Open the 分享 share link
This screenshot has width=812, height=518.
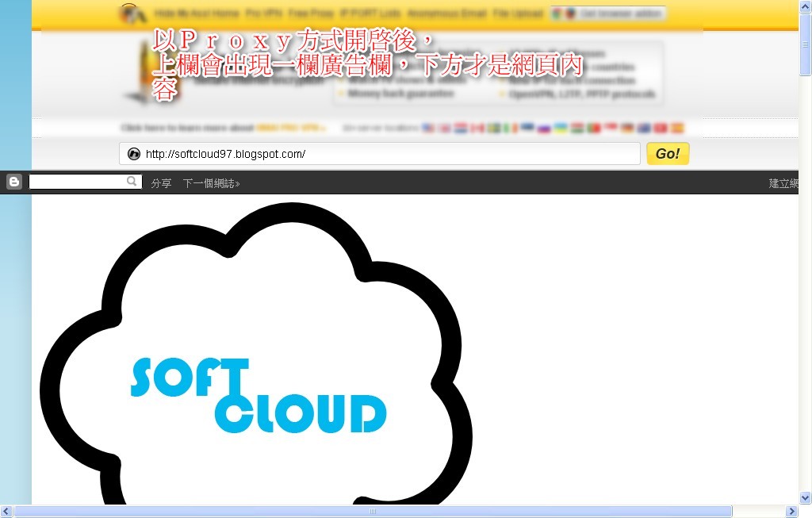click(161, 183)
